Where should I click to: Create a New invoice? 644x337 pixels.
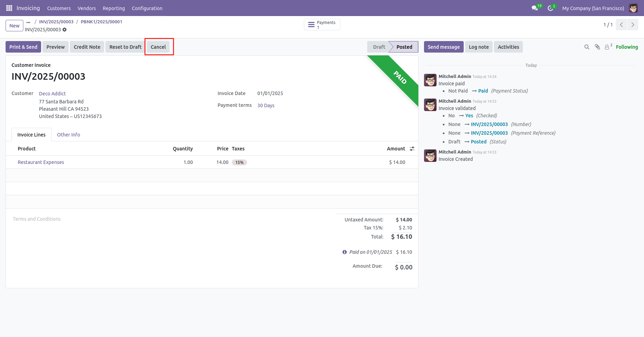pyautogui.click(x=14, y=26)
